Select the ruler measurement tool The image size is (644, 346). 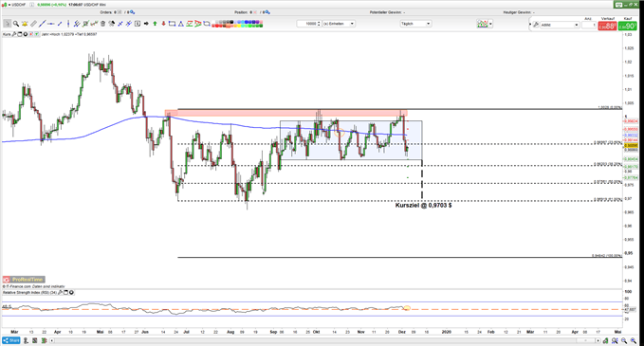[x=33, y=24]
